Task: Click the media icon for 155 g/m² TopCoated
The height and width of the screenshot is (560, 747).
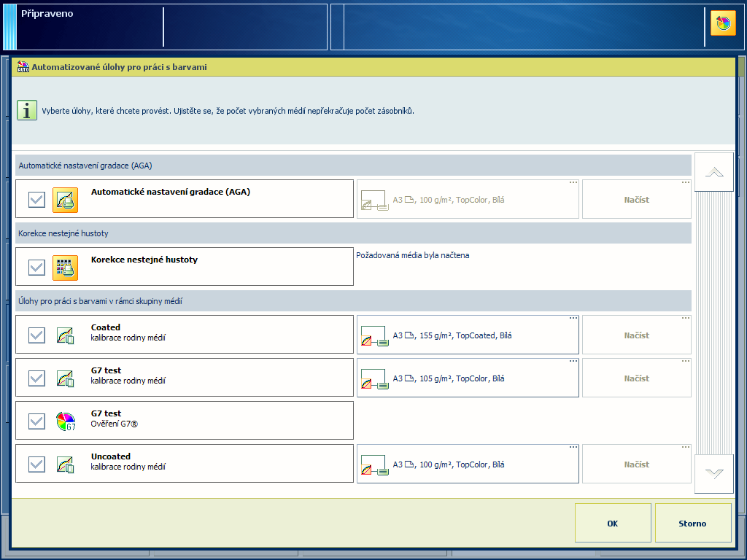Action: 375,336
